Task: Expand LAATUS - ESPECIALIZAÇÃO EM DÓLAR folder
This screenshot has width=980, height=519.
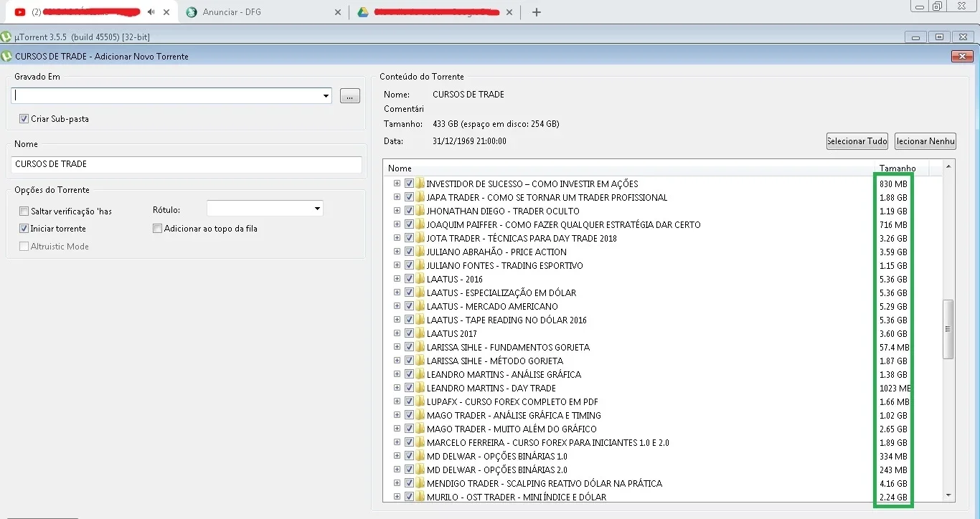Action: 397,292
